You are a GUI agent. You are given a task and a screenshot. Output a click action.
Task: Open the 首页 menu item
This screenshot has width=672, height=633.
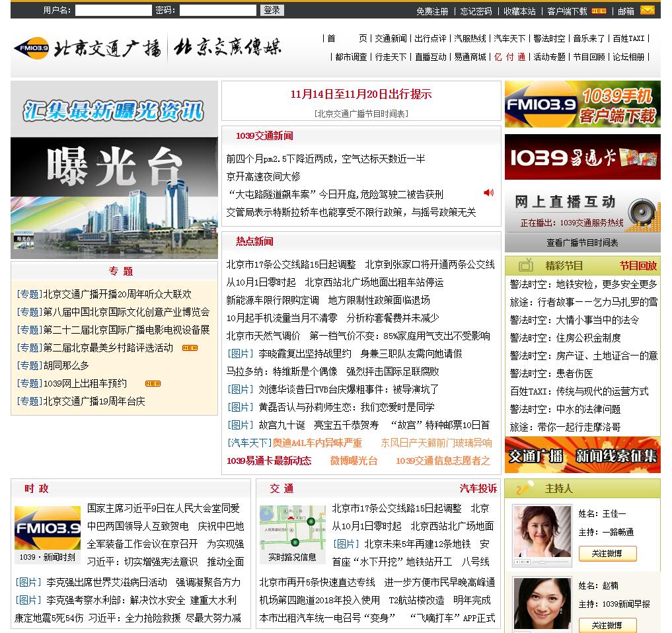[x=347, y=38]
